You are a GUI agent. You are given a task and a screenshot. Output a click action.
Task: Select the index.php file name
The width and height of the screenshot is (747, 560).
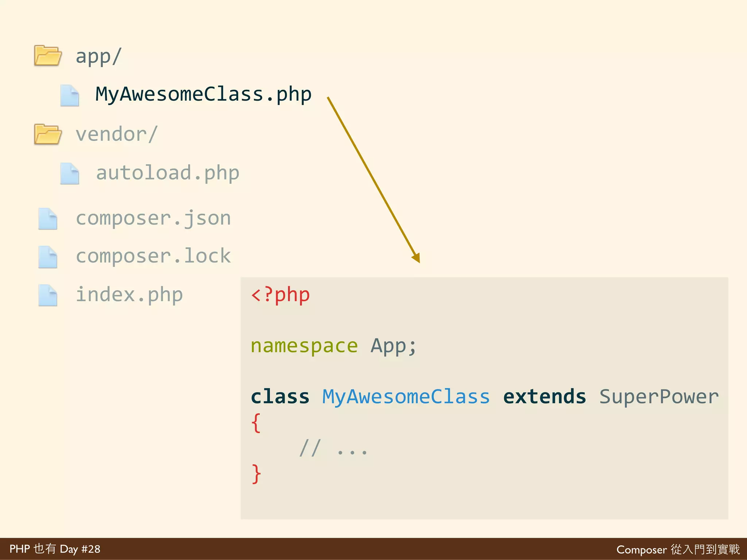tap(129, 295)
